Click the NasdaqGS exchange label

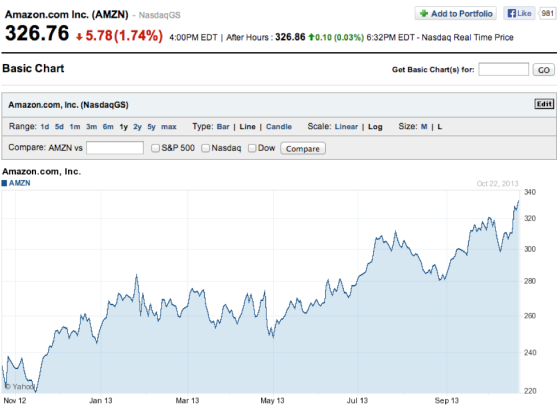159,15
